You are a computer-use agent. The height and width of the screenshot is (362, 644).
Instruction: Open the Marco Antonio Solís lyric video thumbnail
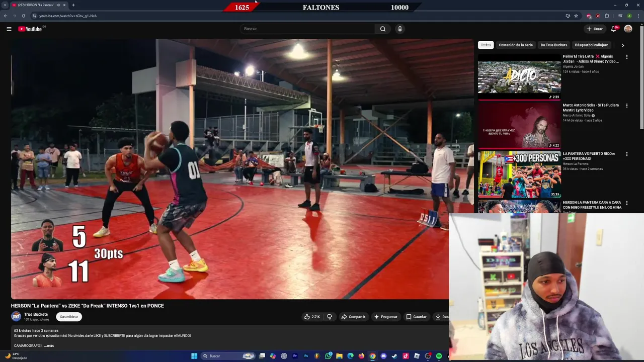(519, 125)
